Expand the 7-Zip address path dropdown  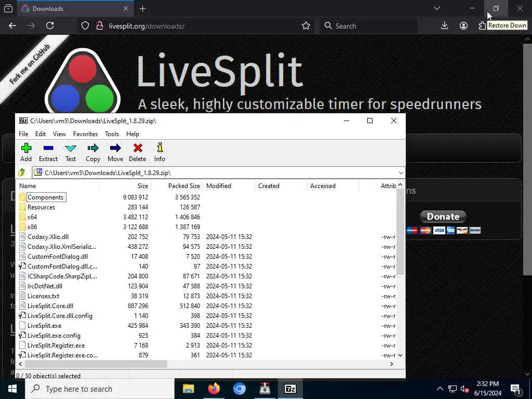tap(401, 173)
